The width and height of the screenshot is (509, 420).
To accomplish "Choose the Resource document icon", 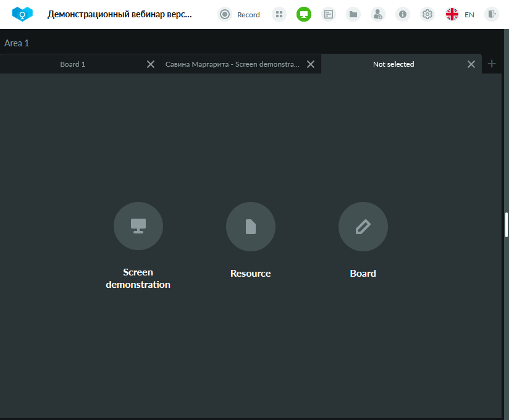I will [x=251, y=227].
